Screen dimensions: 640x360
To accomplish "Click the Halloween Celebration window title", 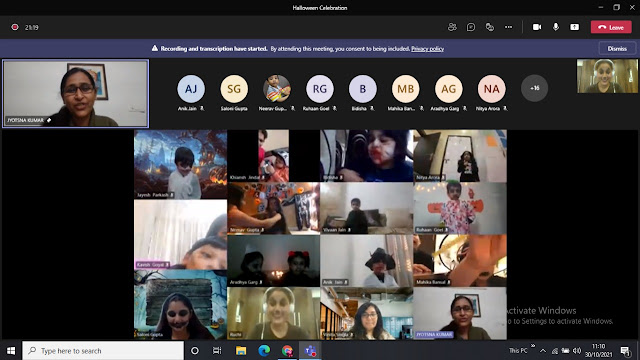I will pos(320,8).
